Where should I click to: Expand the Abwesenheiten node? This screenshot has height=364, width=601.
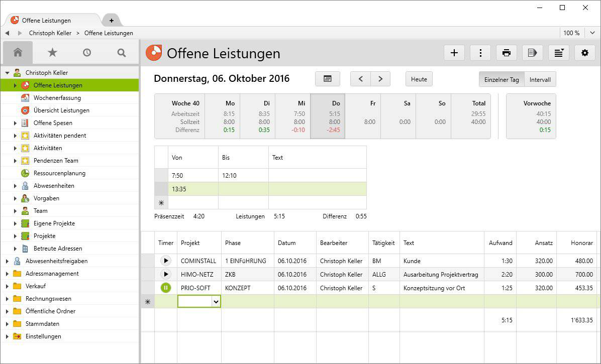16,186
